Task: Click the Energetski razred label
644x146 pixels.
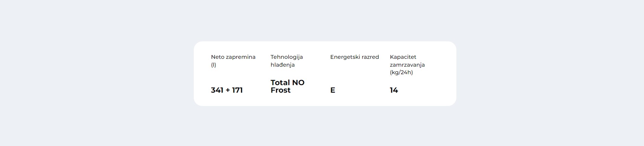Action: click(x=354, y=57)
